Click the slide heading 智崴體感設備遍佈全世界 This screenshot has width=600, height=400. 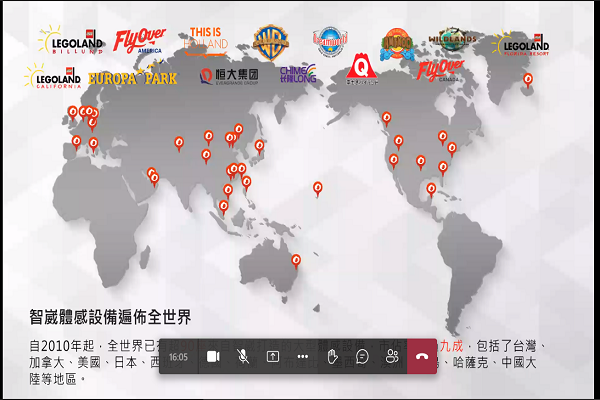(x=110, y=317)
